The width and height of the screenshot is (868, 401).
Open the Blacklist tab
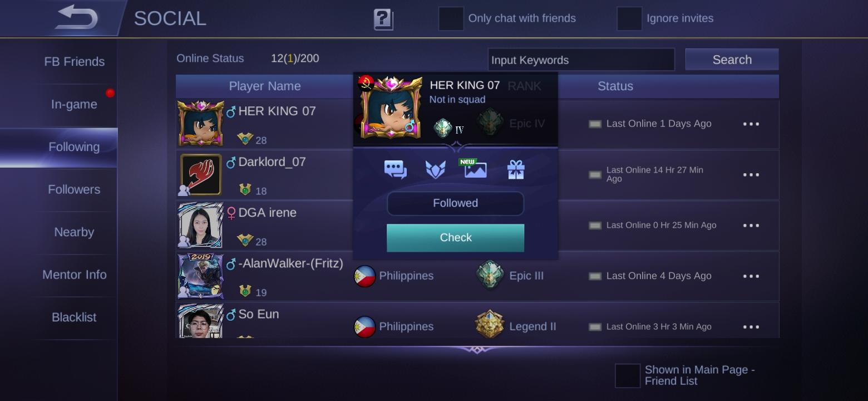74,317
